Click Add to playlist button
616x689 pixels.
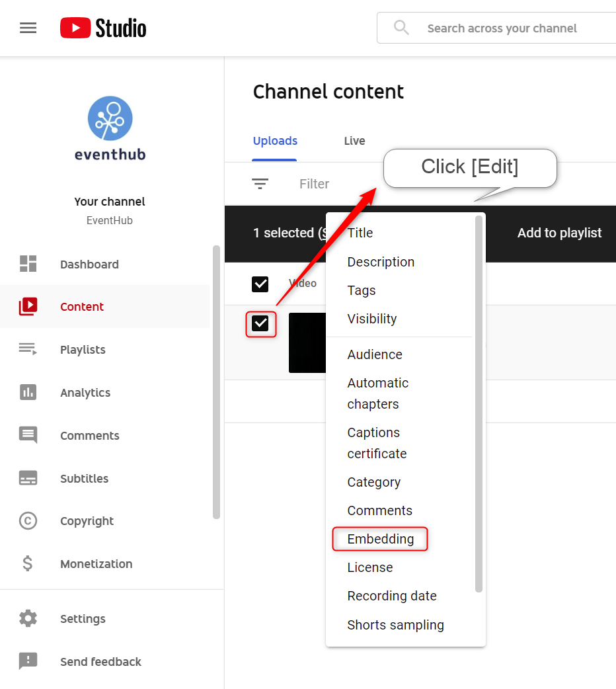point(559,233)
